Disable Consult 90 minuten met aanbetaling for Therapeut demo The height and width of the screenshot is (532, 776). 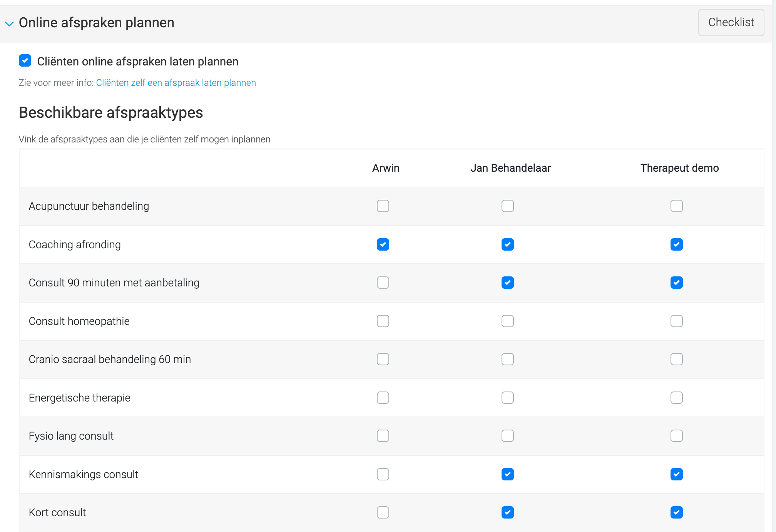click(676, 283)
